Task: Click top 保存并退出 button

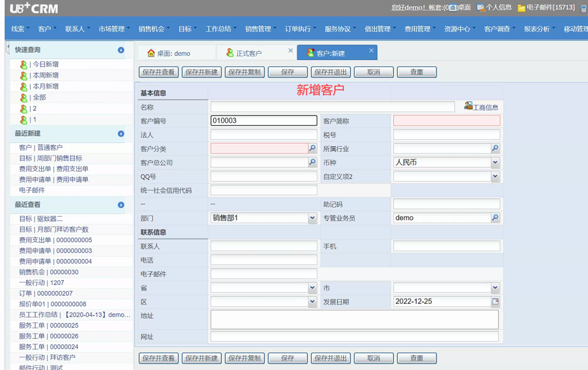Action: point(331,72)
